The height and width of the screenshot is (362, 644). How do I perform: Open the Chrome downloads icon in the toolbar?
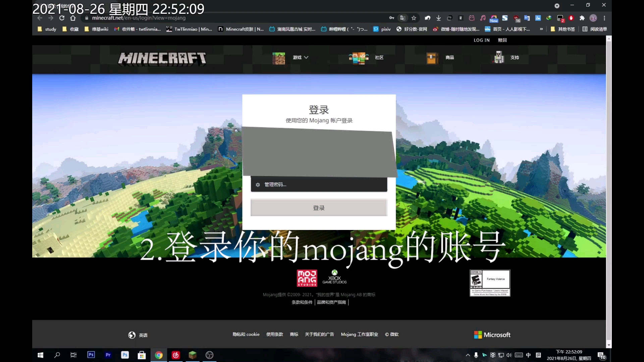[438, 18]
